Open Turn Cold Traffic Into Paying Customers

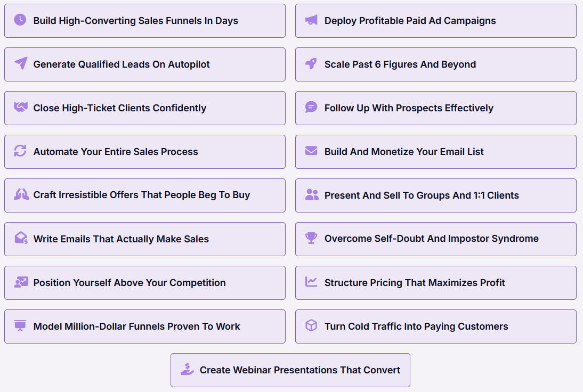[x=416, y=326]
